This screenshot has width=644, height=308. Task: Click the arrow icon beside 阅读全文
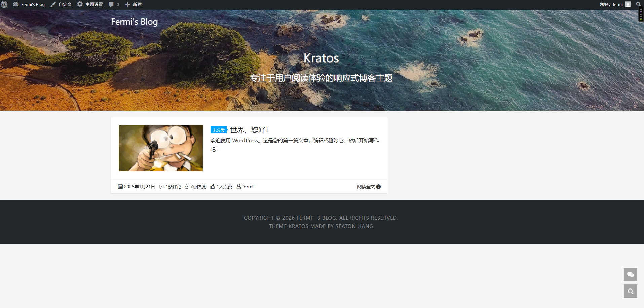pos(378,187)
